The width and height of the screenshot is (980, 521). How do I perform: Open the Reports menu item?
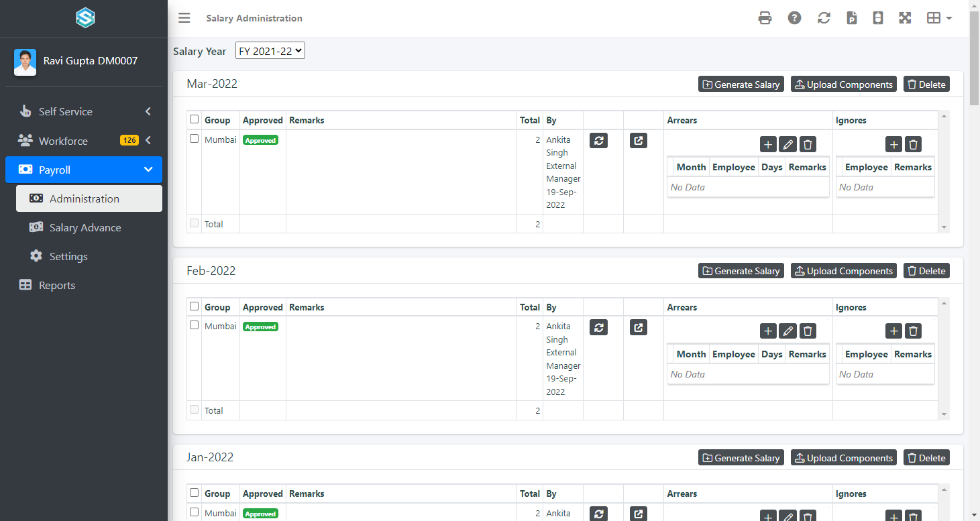84,285
